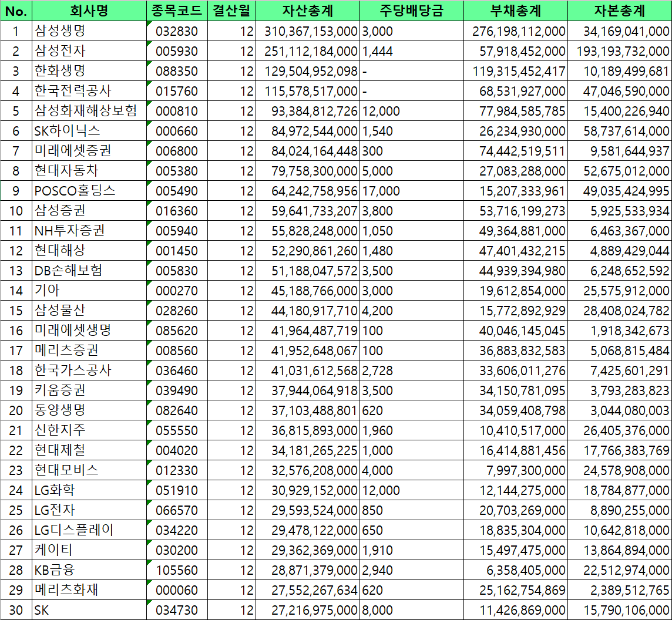The width and height of the screenshot is (672, 620).
Task: Select the 신한지주 cell
Action: click(89, 430)
